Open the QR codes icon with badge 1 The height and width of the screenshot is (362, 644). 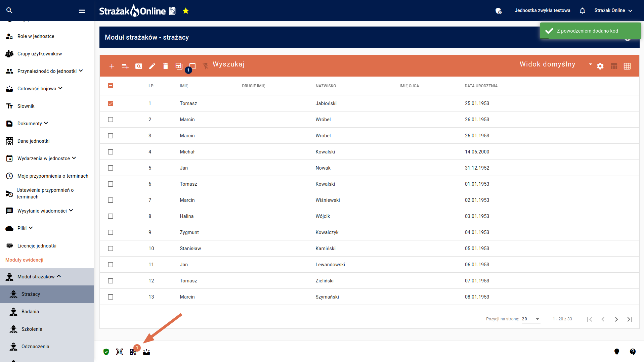133,351
